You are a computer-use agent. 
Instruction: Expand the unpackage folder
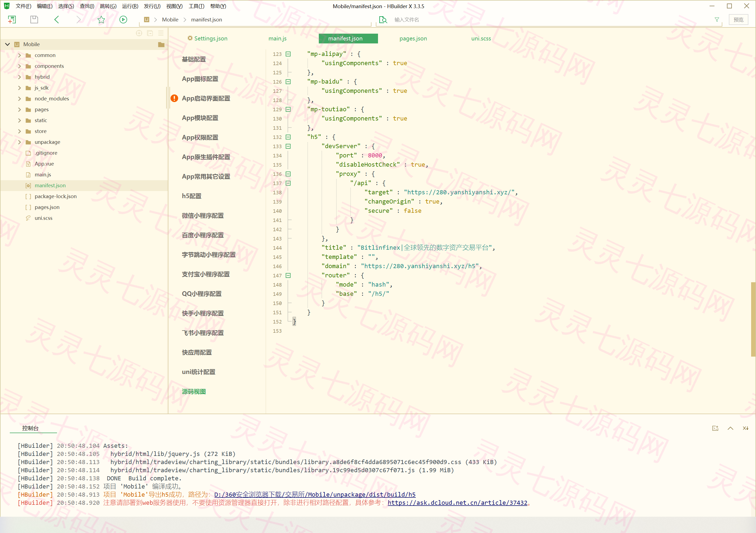(x=20, y=142)
